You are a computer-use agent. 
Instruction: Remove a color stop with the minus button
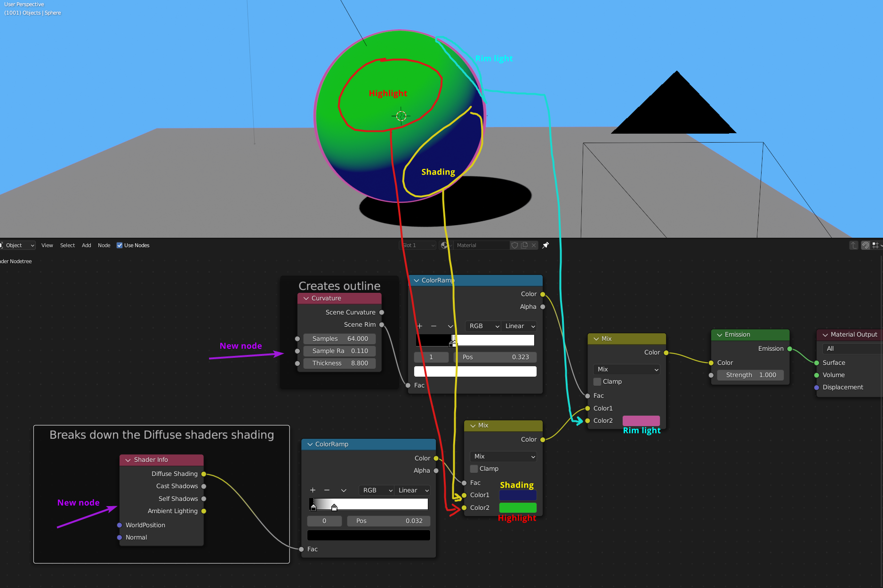tap(433, 326)
